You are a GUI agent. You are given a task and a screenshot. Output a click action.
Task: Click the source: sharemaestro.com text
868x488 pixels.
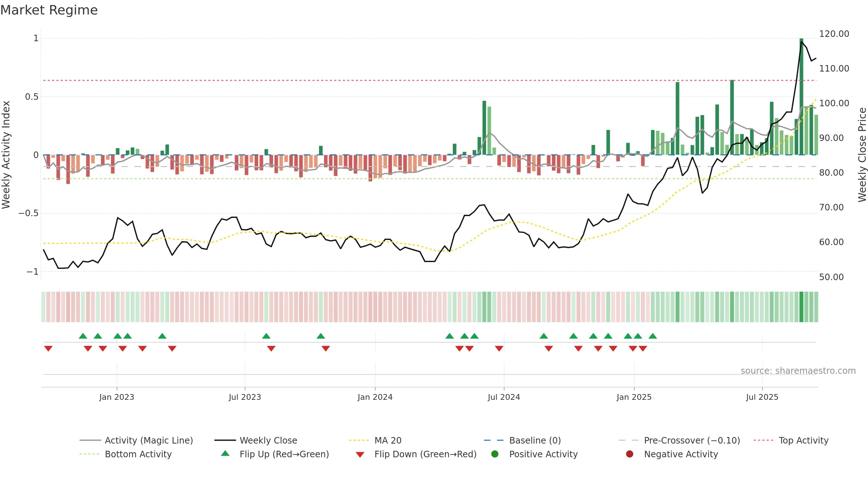[798, 371]
